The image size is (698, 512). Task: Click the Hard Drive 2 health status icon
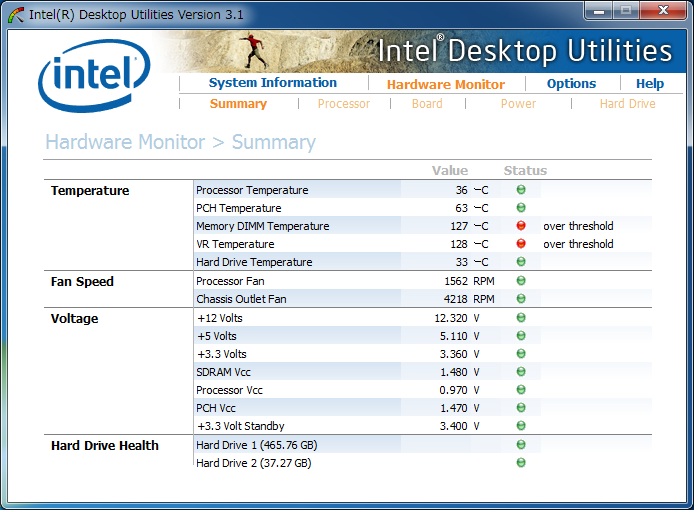(x=521, y=463)
